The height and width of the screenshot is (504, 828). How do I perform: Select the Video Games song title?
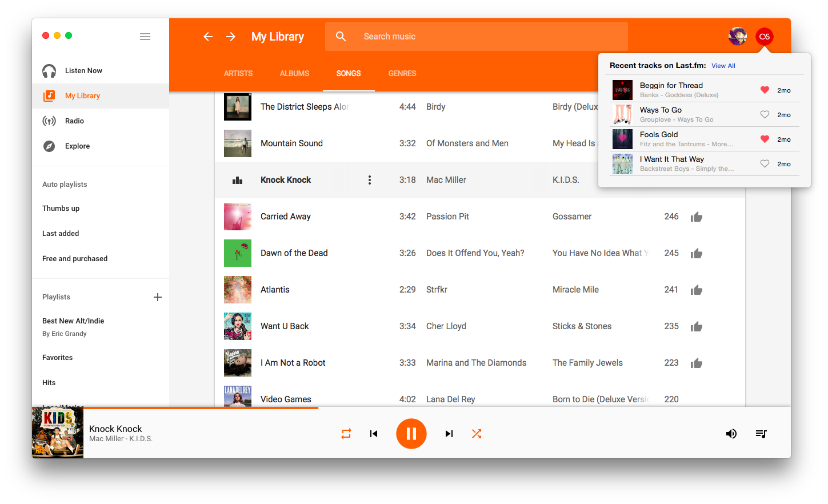click(x=286, y=399)
